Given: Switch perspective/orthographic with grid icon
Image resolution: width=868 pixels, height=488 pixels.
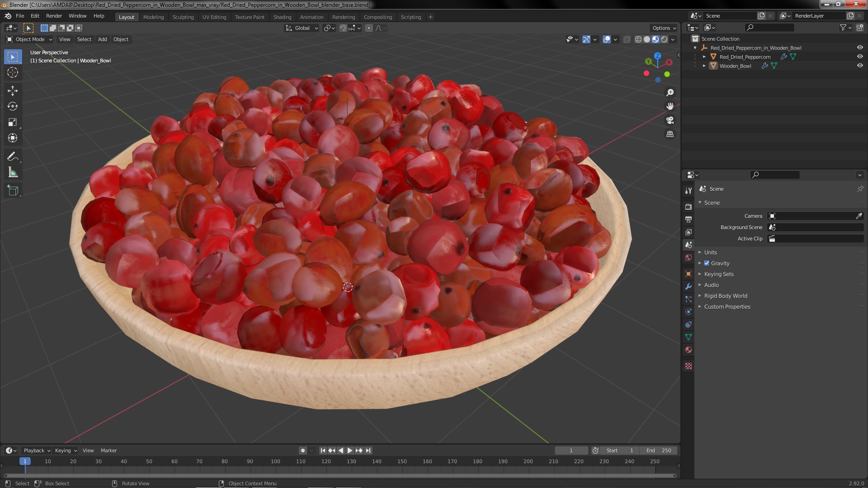Looking at the screenshot, I should [x=670, y=134].
